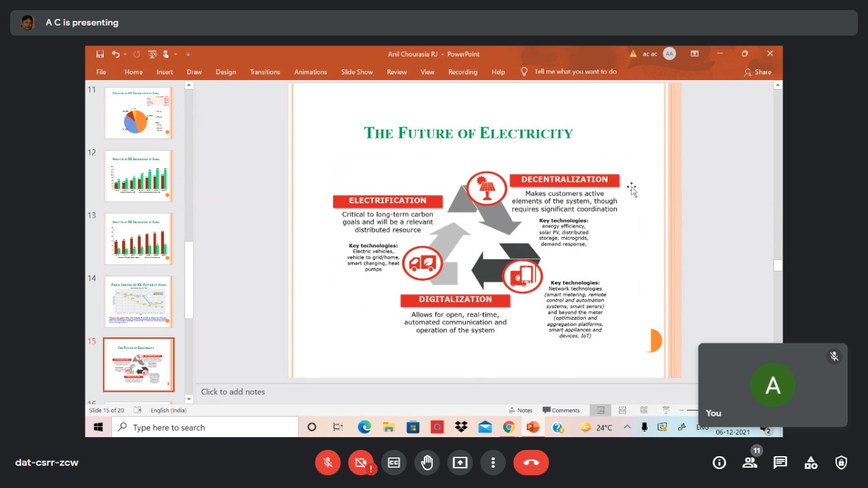Click slide area scrollbar up arrow
Screen dimensions: 868x488
pyautogui.click(x=778, y=85)
